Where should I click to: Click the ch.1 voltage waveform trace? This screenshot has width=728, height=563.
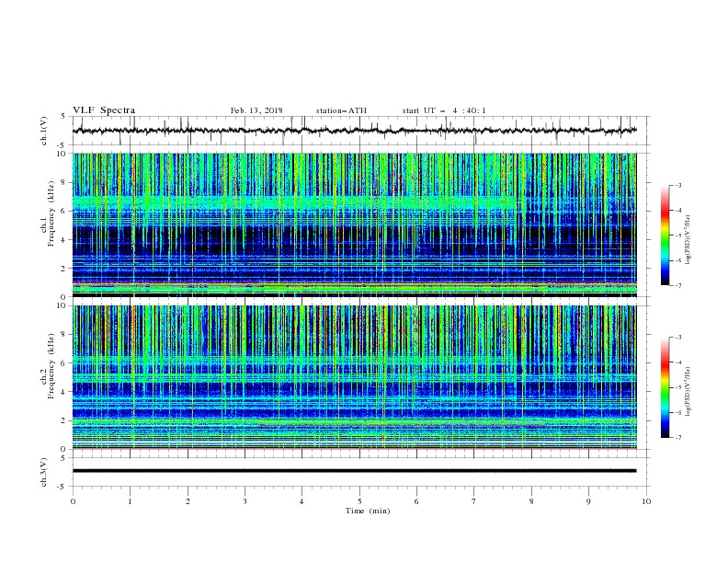354,131
